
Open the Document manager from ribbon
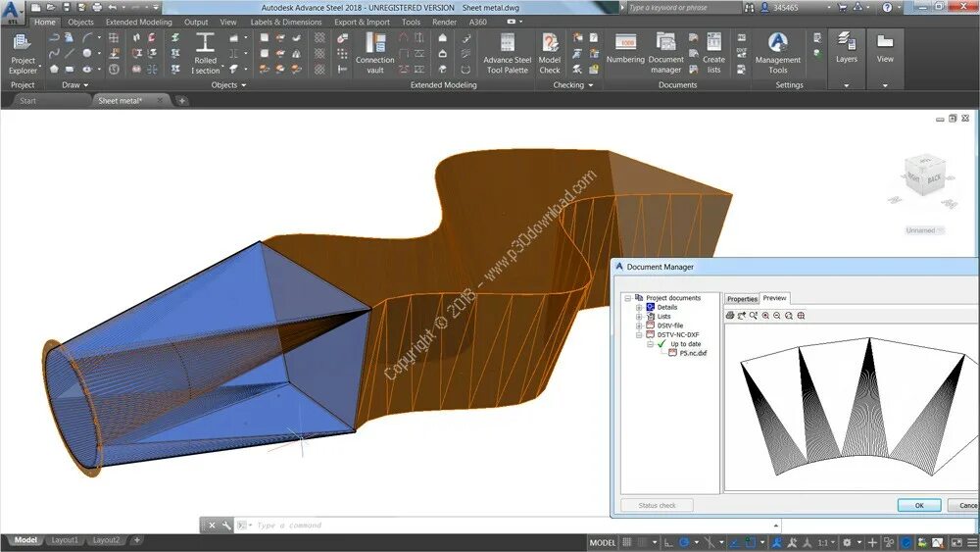(x=665, y=53)
